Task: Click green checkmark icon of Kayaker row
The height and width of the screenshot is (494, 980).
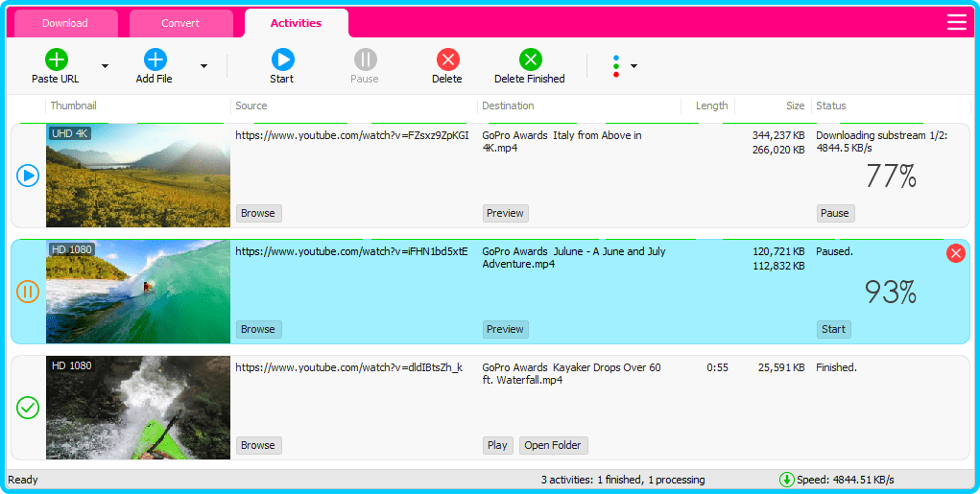Action: coord(28,408)
